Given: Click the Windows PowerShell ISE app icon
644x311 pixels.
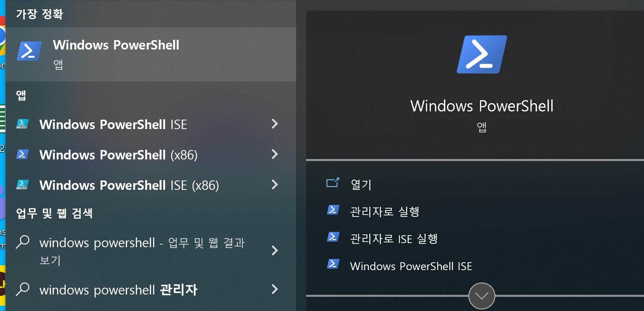Looking at the screenshot, I should (x=22, y=124).
